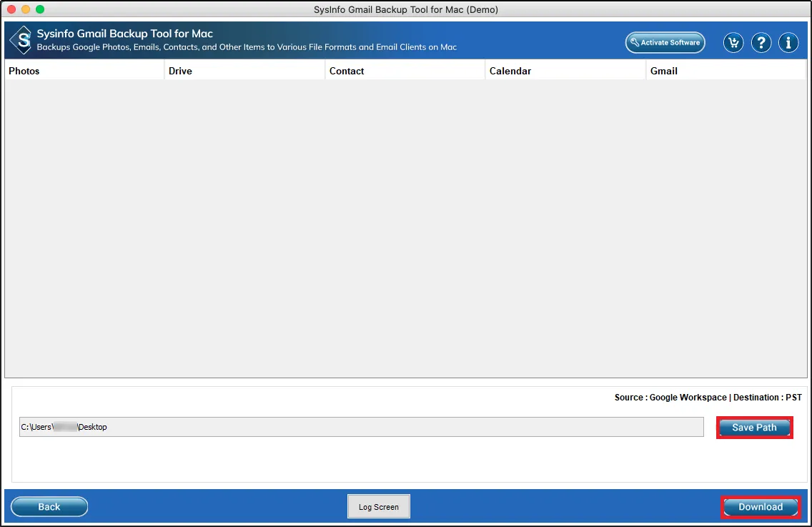
Task: Open the info about icon
Action: tap(788, 42)
